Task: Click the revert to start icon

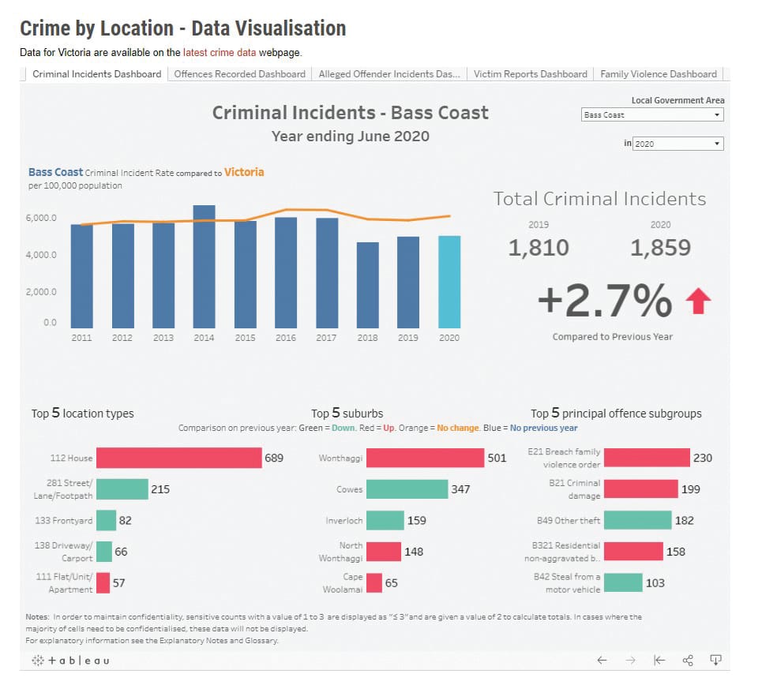Action: (659, 660)
